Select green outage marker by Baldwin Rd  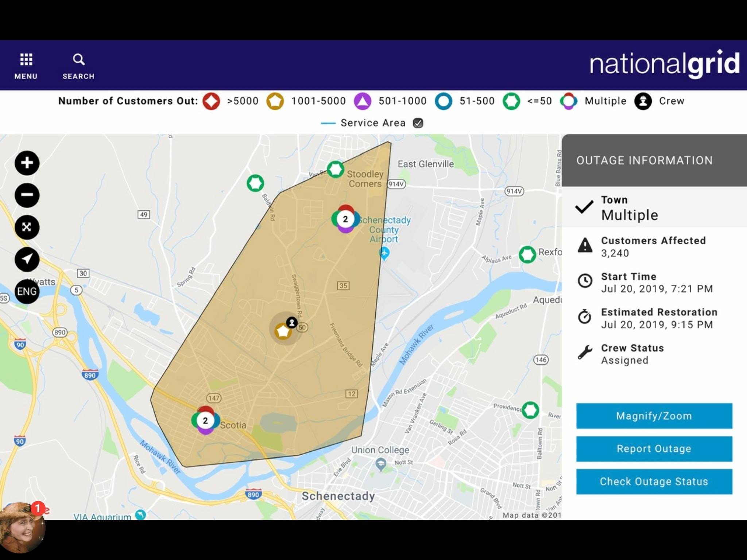pos(255,183)
